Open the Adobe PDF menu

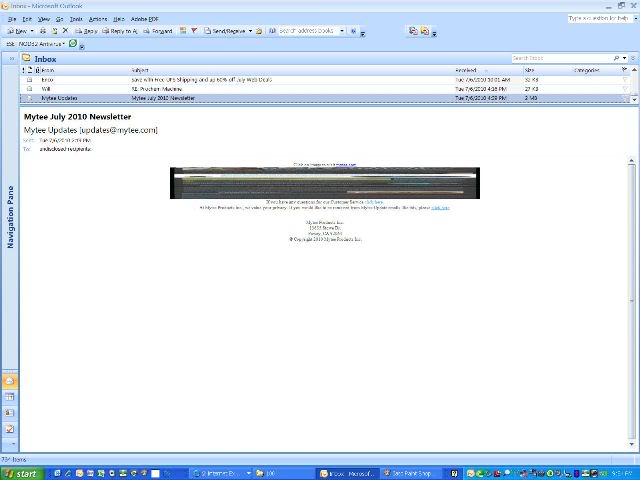click(x=144, y=19)
